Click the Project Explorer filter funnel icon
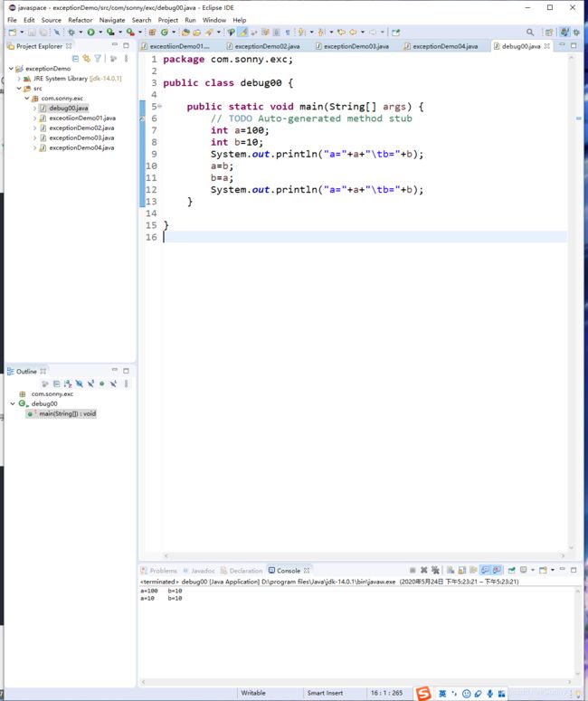 click(x=98, y=59)
